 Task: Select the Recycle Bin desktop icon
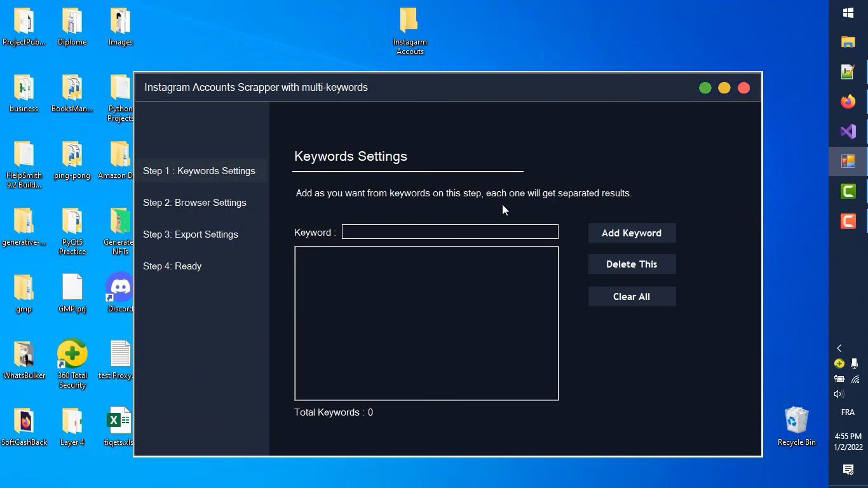(796, 426)
